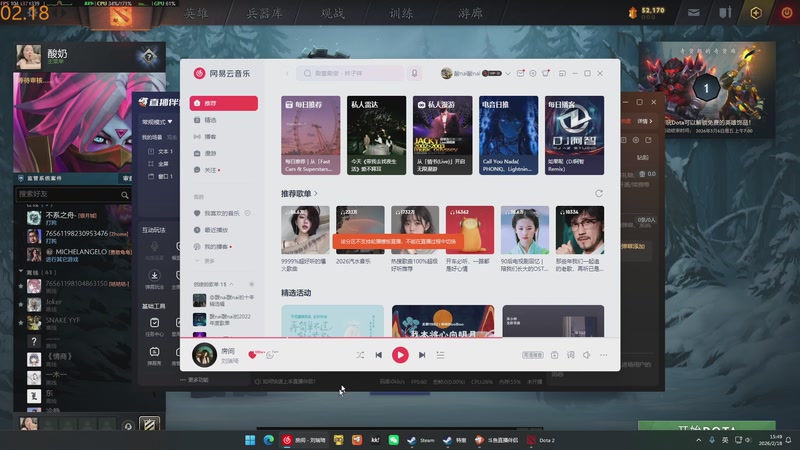Open 开车必听 red cat playlist
The width and height of the screenshot is (800, 450).
(470, 230)
